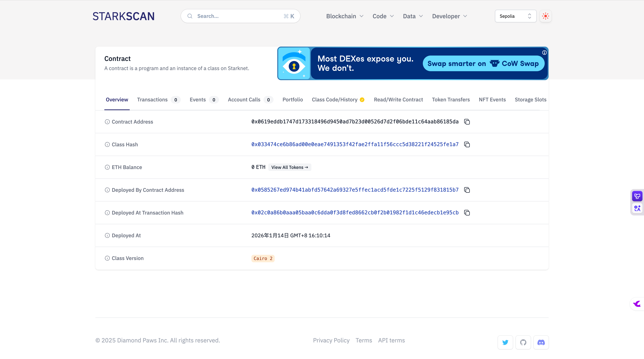This screenshot has height=359, width=644.
Task: Open the GitHub link in footer
Action: coord(523,342)
